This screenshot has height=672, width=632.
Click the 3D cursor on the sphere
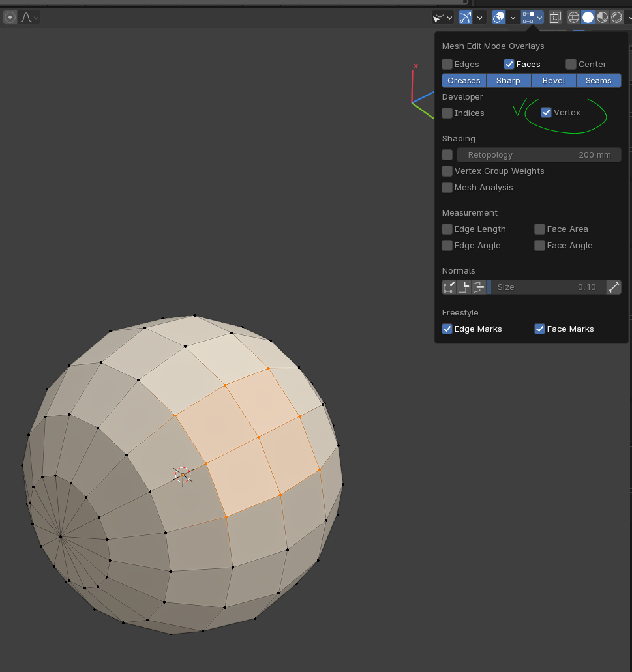[x=183, y=475]
